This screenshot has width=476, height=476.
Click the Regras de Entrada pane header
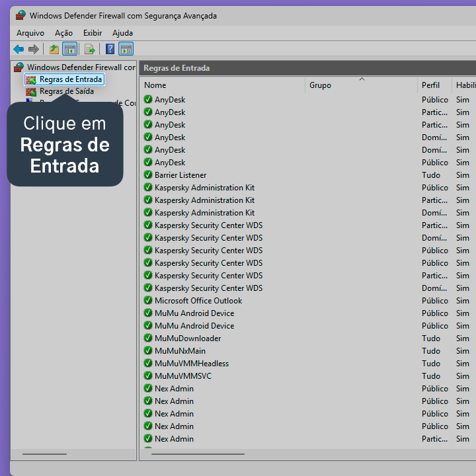pos(307,68)
